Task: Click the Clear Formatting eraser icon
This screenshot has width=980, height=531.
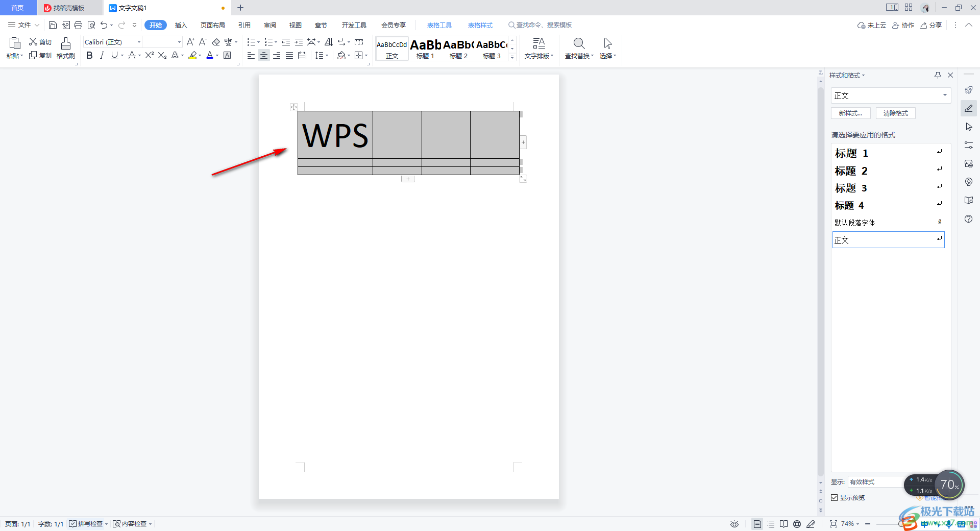Action: click(216, 42)
